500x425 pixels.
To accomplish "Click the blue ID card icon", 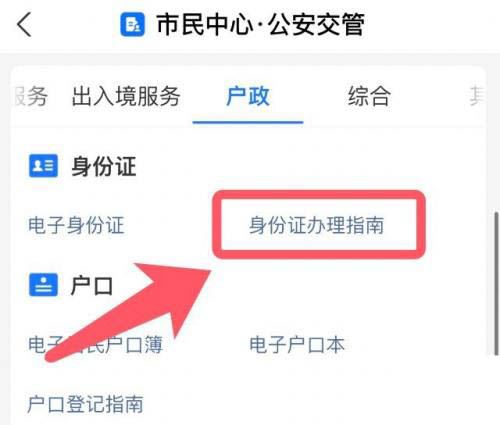I will [43, 166].
